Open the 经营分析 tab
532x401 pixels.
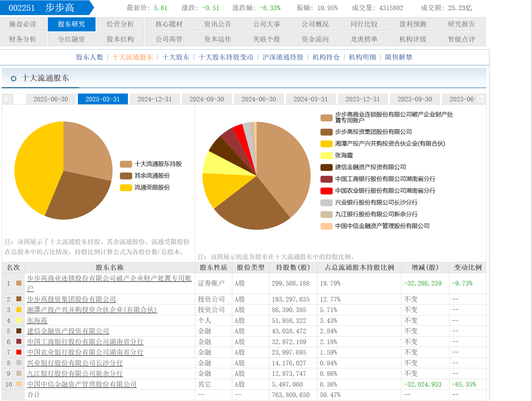point(120,24)
